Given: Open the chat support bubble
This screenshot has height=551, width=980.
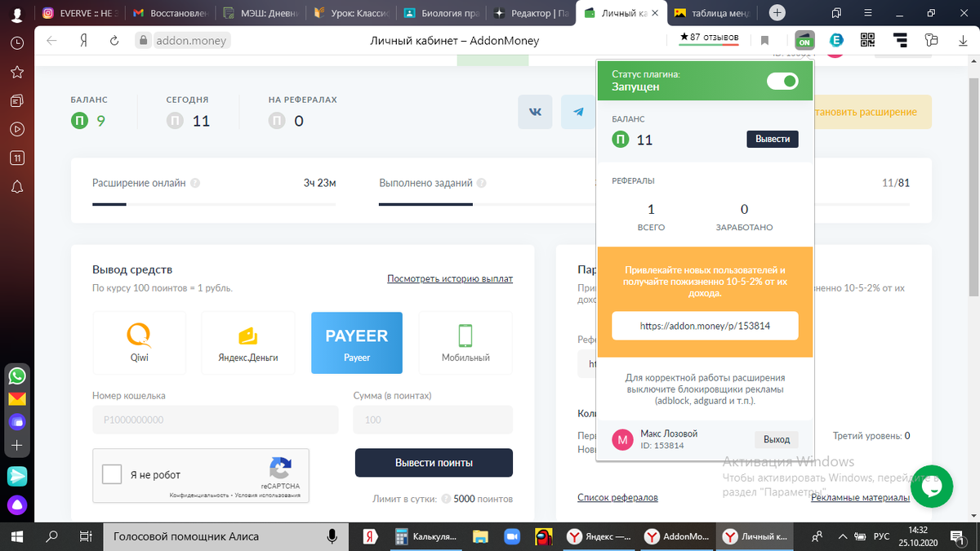Looking at the screenshot, I should [x=930, y=487].
